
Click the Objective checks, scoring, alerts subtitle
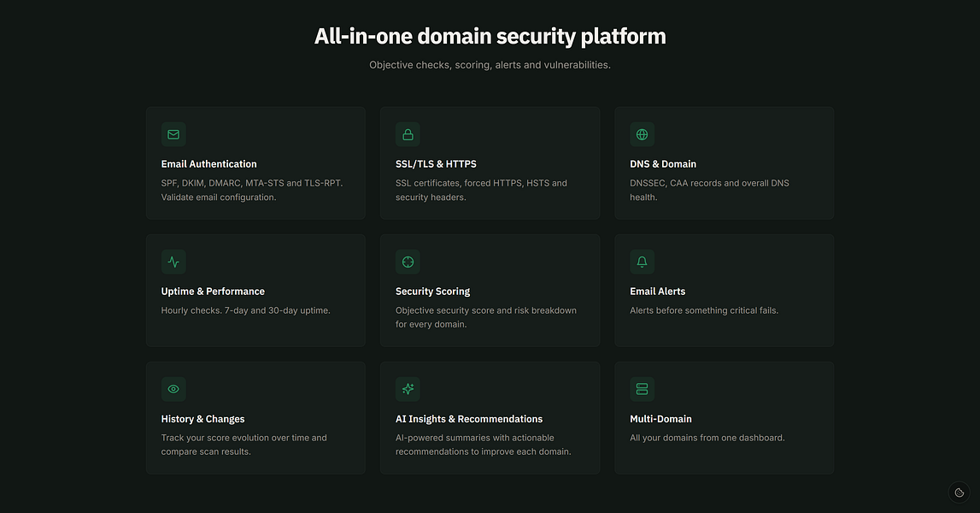coord(490,65)
